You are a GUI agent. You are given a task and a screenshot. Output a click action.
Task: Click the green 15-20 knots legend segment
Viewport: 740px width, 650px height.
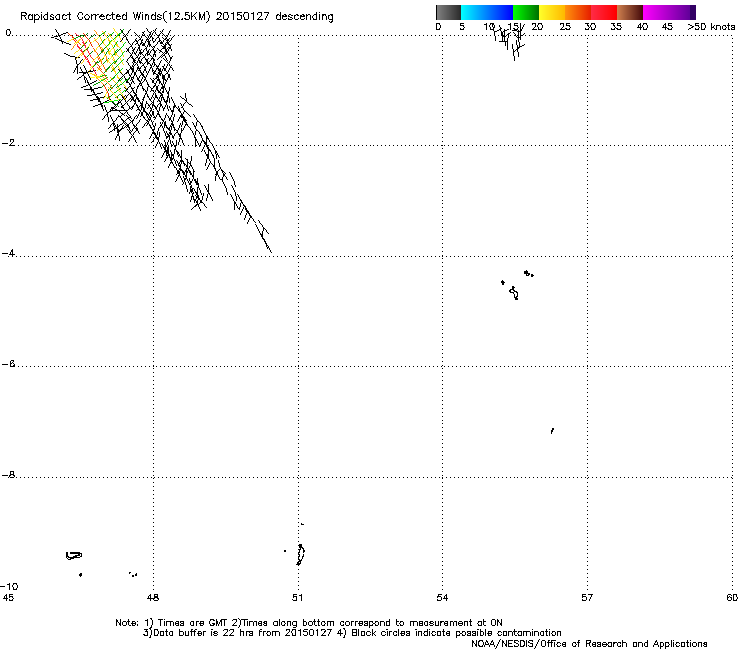click(526, 12)
